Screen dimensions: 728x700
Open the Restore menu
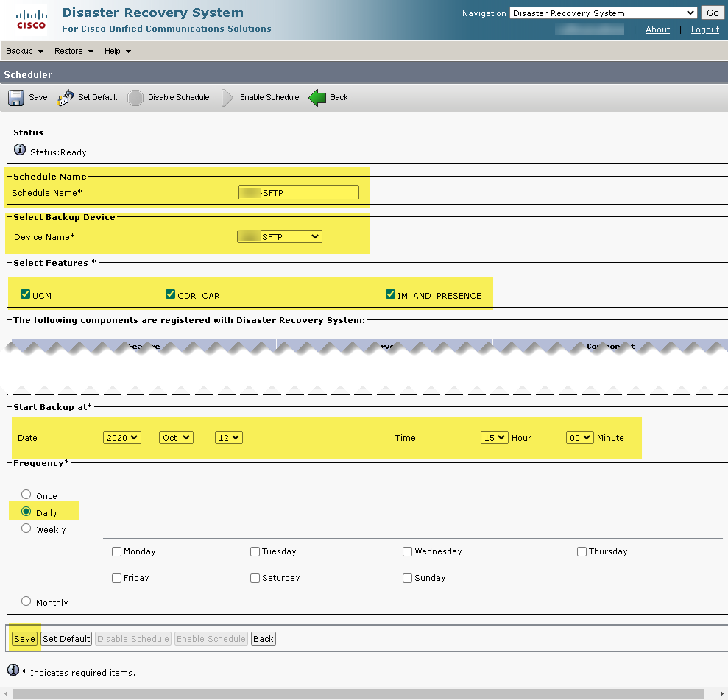click(x=74, y=51)
